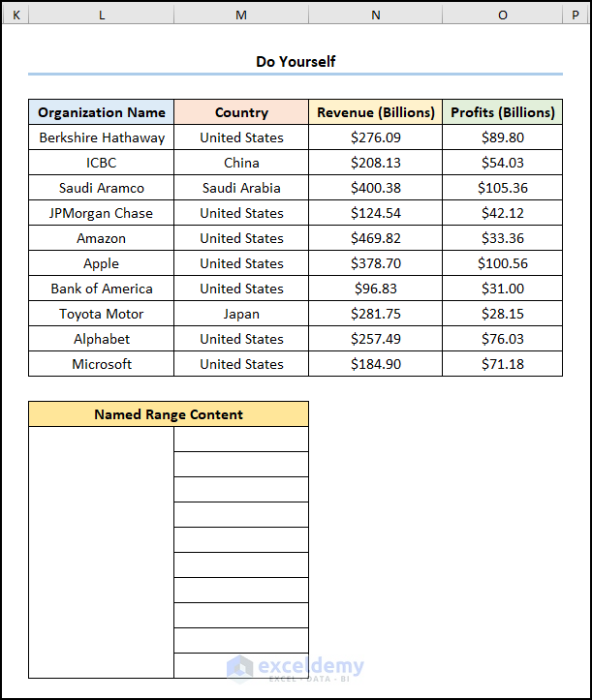The width and height of the screenshot is (592, 700).
Task: Select the Profits (Billions) header cell
Action: tap(502, 112)
